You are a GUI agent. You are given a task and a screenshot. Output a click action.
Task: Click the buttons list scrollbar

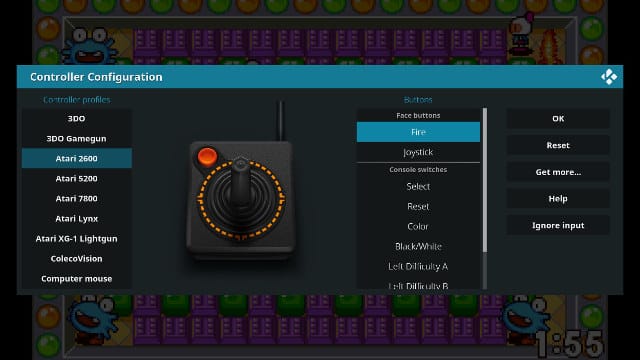point(485,180)
